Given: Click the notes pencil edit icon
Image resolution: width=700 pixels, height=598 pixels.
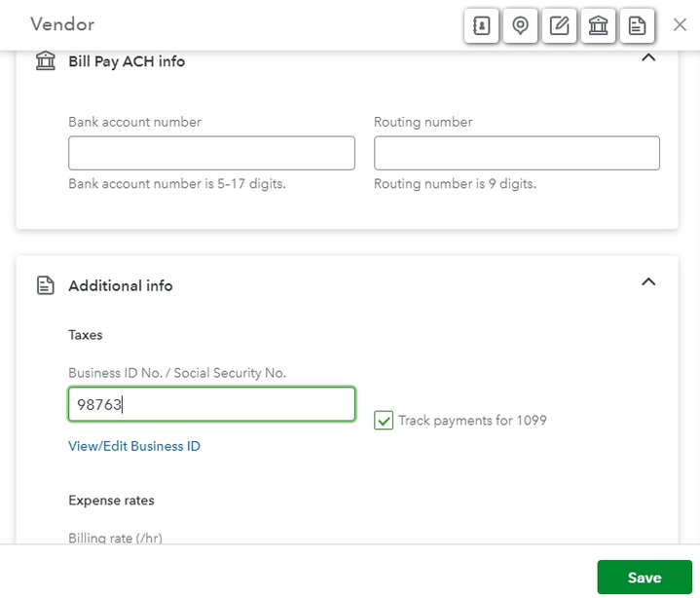Looking at the screenshot, I should click(x=559, y=25).
